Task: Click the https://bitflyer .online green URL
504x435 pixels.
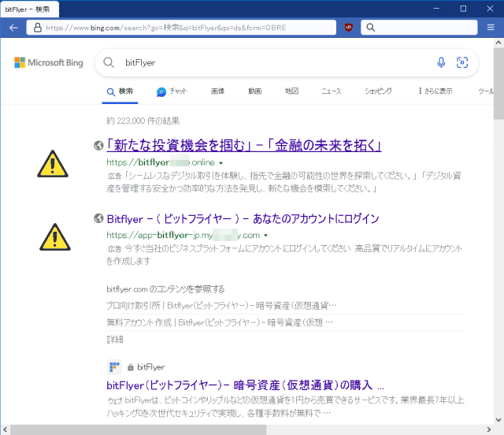Action: [161, 162]
